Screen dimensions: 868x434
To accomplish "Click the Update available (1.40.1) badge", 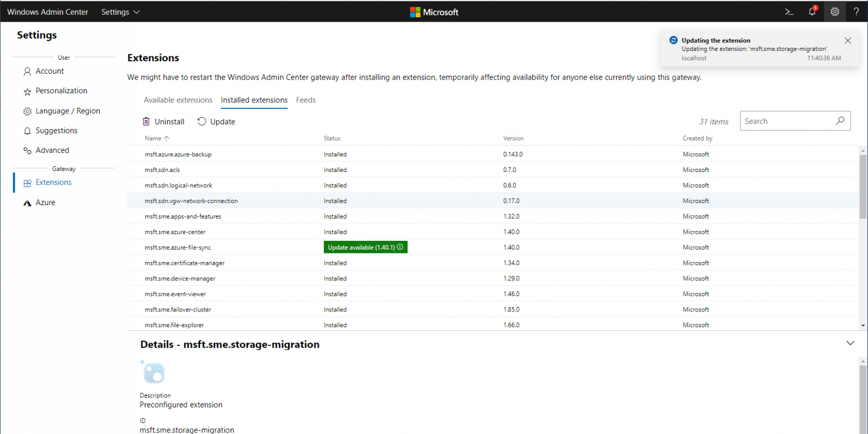I will (365, 247).
